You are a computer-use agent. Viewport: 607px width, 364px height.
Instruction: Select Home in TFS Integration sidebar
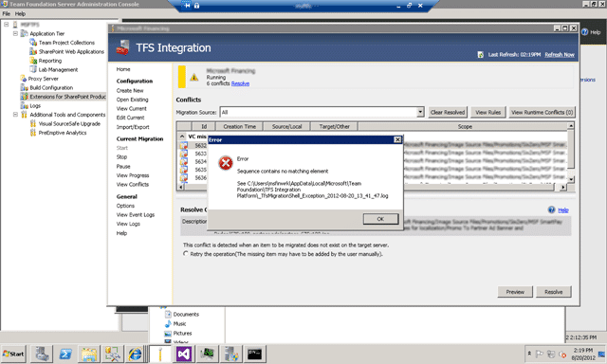pos(123,69)
